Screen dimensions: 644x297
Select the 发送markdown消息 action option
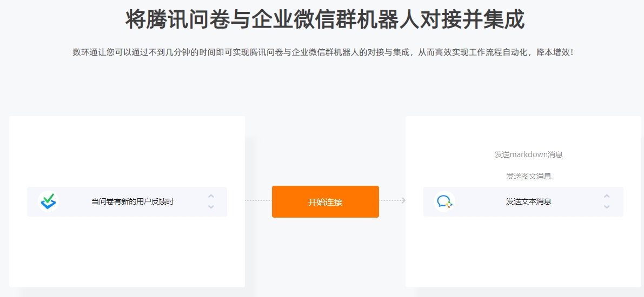(x=528, y=154)
